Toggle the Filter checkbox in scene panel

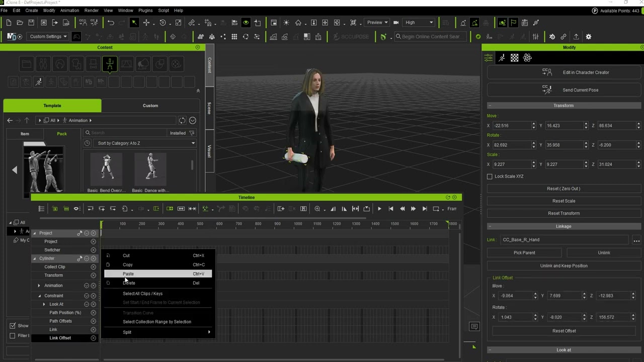[x=13, y=336]
